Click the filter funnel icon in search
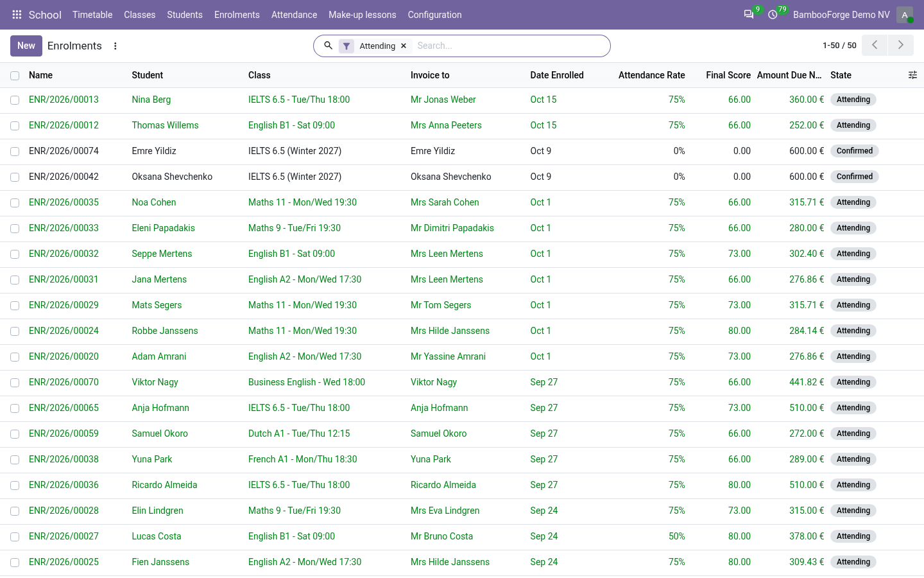 click(x=346, y=46)
